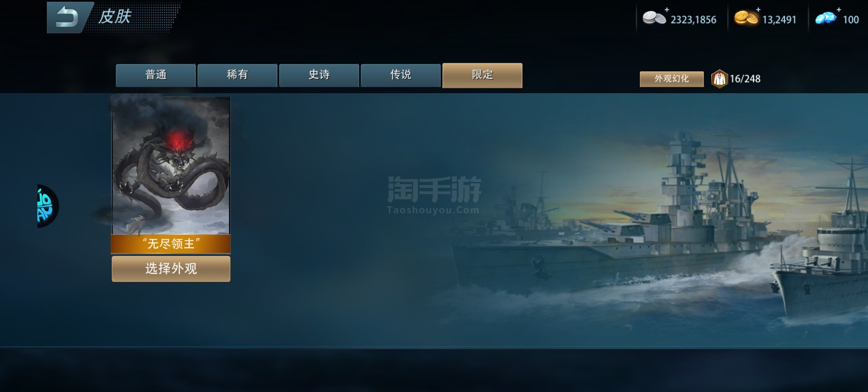Go back using the return arrow icon

(67, 17)
